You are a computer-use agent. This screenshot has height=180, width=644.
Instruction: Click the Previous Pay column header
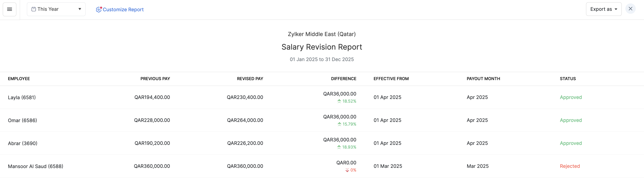(155, 79)
